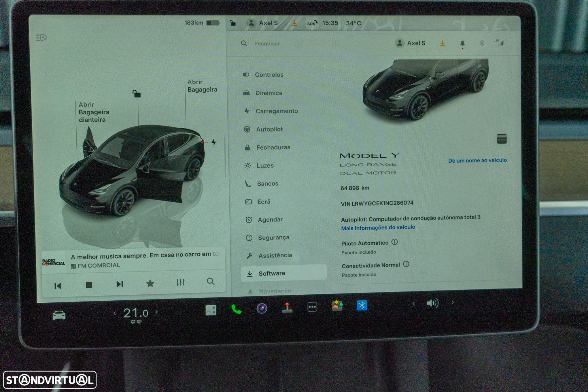Click info icon beside Piloto Automático

395,242
